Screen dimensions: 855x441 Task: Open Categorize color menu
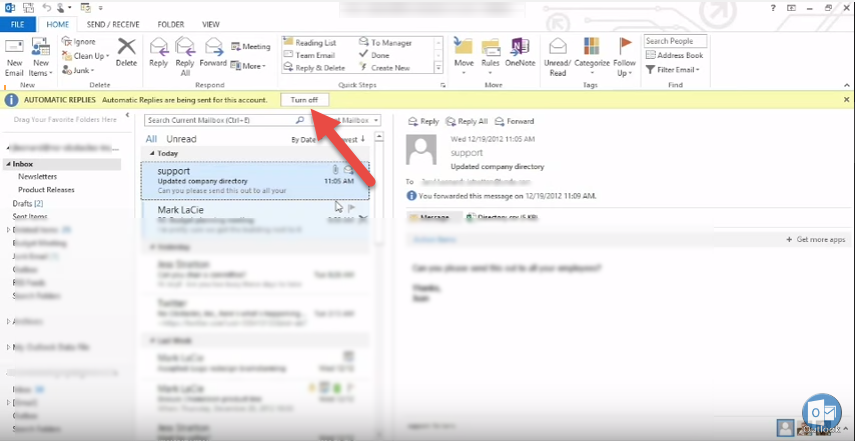pos(592,57)
